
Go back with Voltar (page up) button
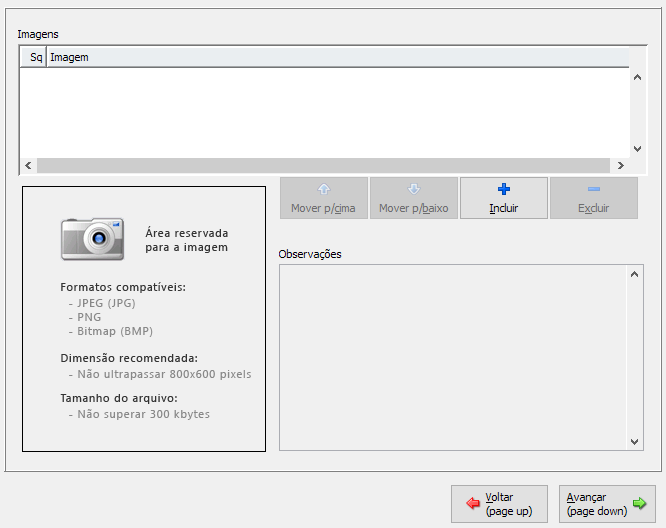tap(499, 504)
